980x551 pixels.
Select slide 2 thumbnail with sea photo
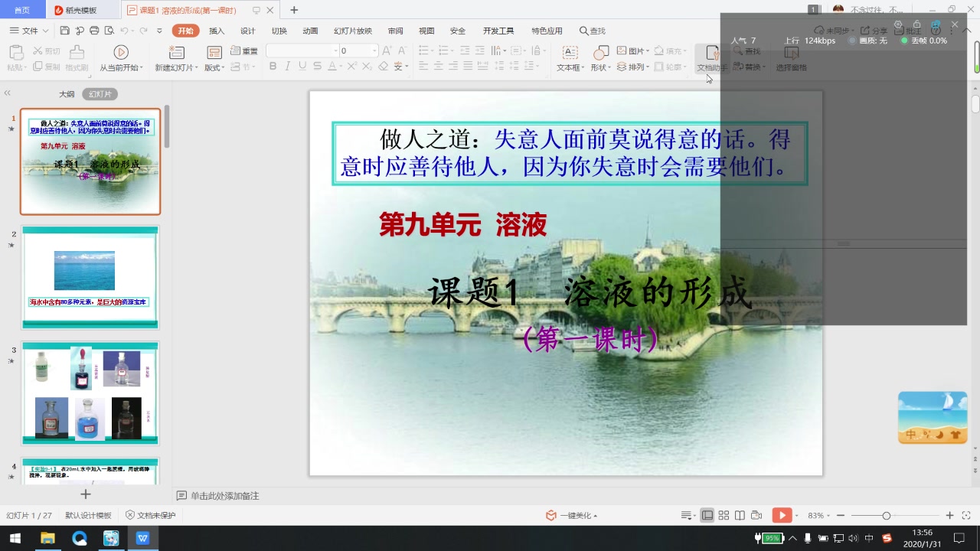tap(90, 277)
